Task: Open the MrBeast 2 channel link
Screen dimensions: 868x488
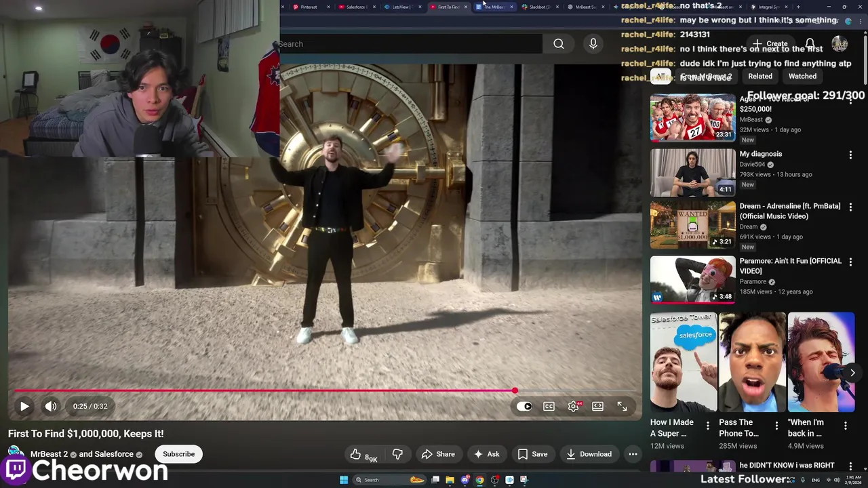Action: coord(49,454)
